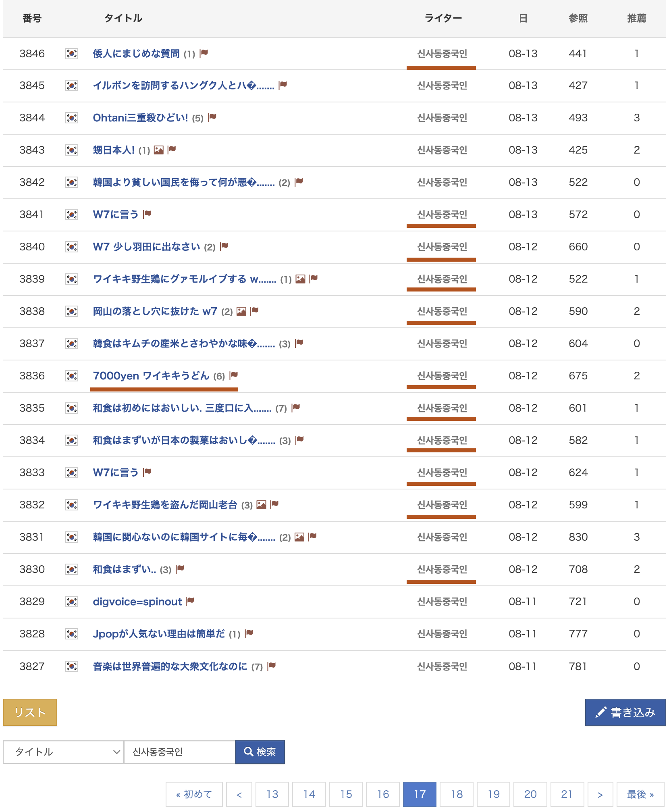Open post titled Ohtani三重殺ひどい!
669x812 pixels.
coord(140,118)
